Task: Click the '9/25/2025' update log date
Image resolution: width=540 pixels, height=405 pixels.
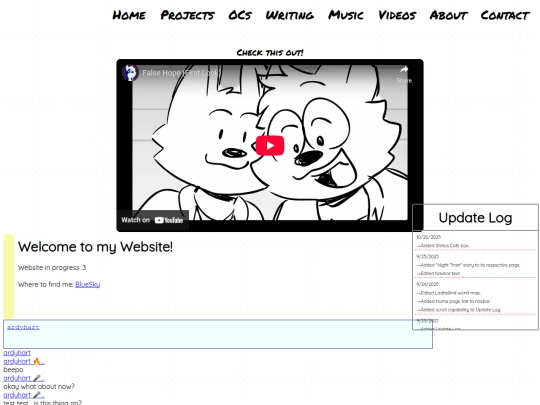Action: [427, 257]
